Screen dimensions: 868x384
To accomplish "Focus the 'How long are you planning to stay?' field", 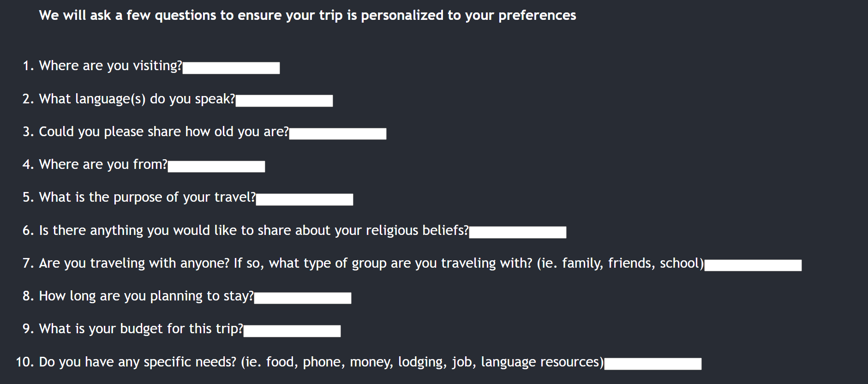I will click(x=303, y=298).
